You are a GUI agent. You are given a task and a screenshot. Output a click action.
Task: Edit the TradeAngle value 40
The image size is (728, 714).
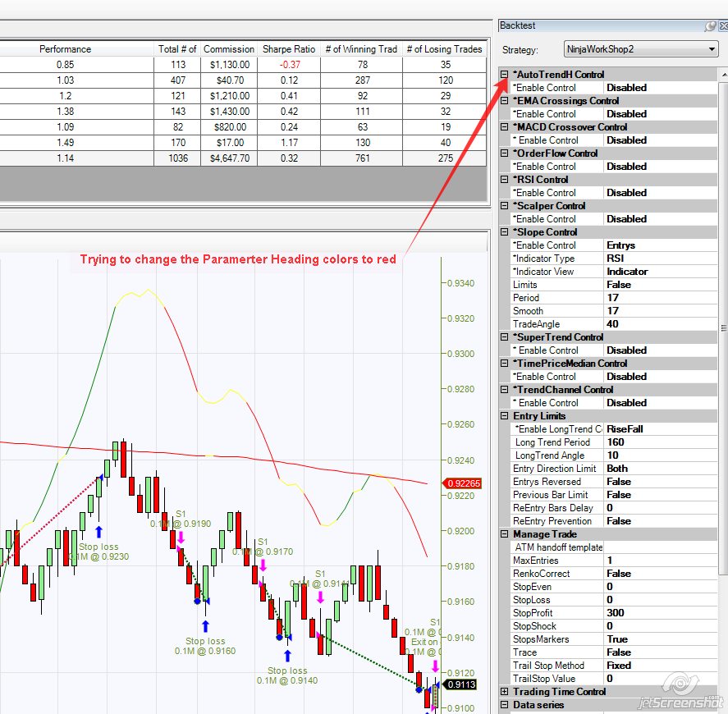point(660,324)
